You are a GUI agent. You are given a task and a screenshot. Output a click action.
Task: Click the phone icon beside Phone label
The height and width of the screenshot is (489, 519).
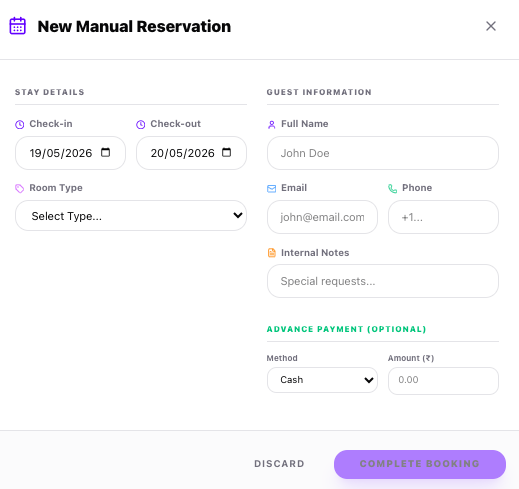[393, 189]
